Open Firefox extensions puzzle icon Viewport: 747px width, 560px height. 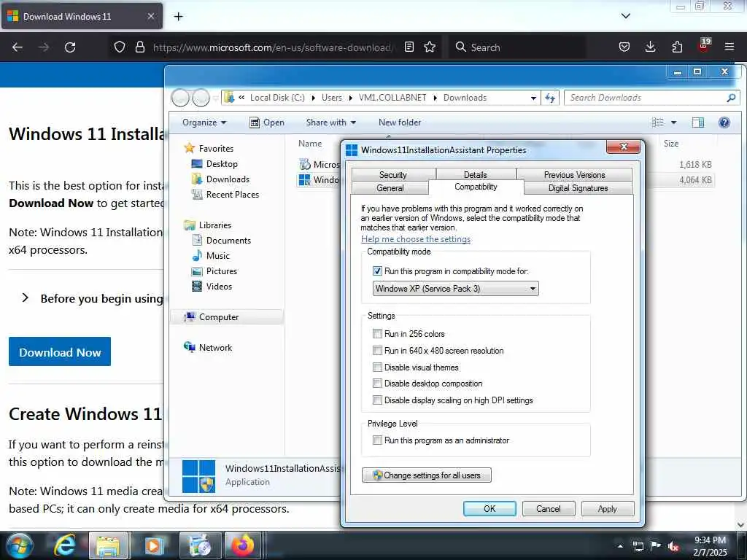coord(677,47)
